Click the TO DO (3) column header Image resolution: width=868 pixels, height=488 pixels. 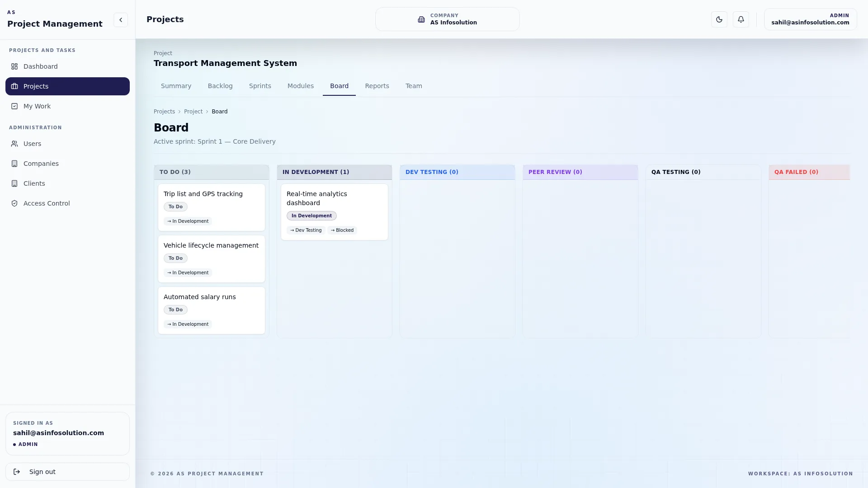point(212,172)
